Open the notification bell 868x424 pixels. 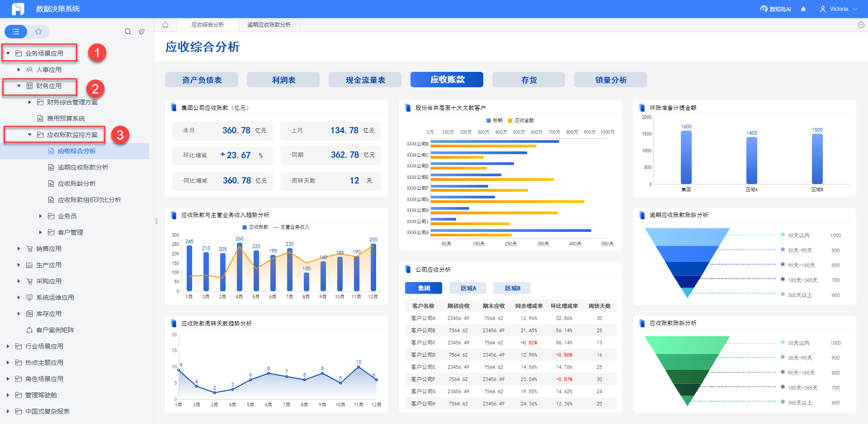[x=803, y=9]
